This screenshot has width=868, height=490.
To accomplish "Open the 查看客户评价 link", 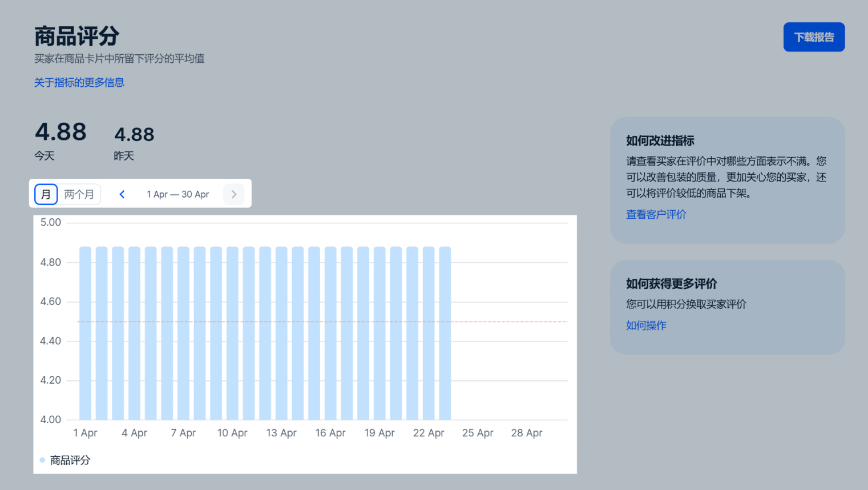I will click(x=656, y=214).
